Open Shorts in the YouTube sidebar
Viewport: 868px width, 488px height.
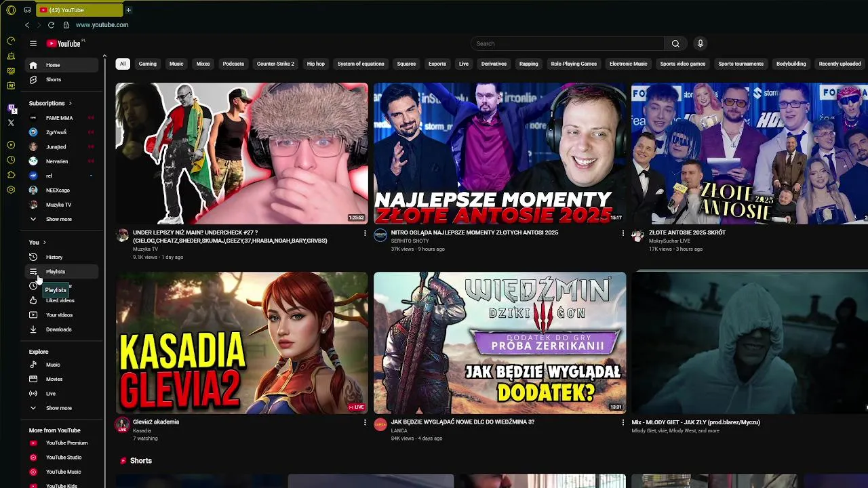(x=62, y=80)
